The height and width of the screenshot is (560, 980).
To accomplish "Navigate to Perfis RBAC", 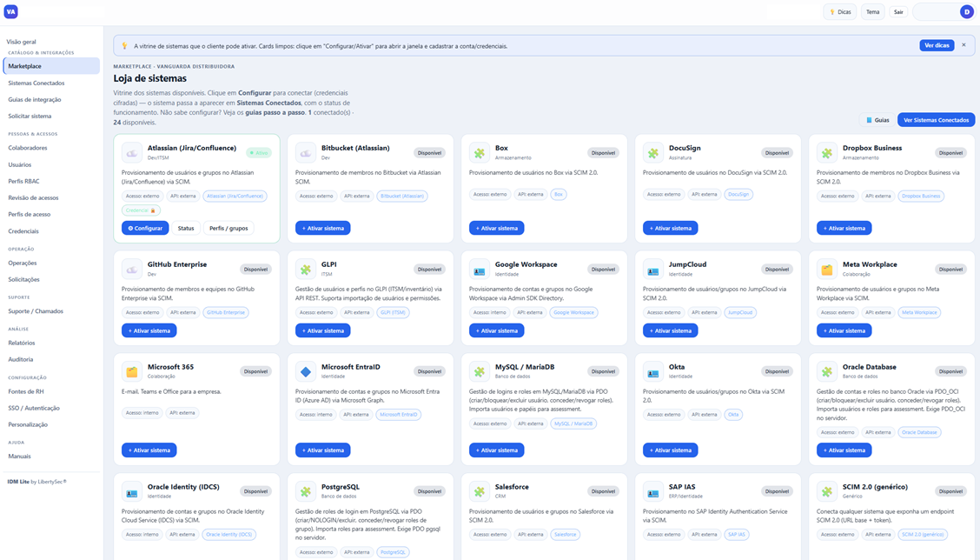I will click(51, 181).
